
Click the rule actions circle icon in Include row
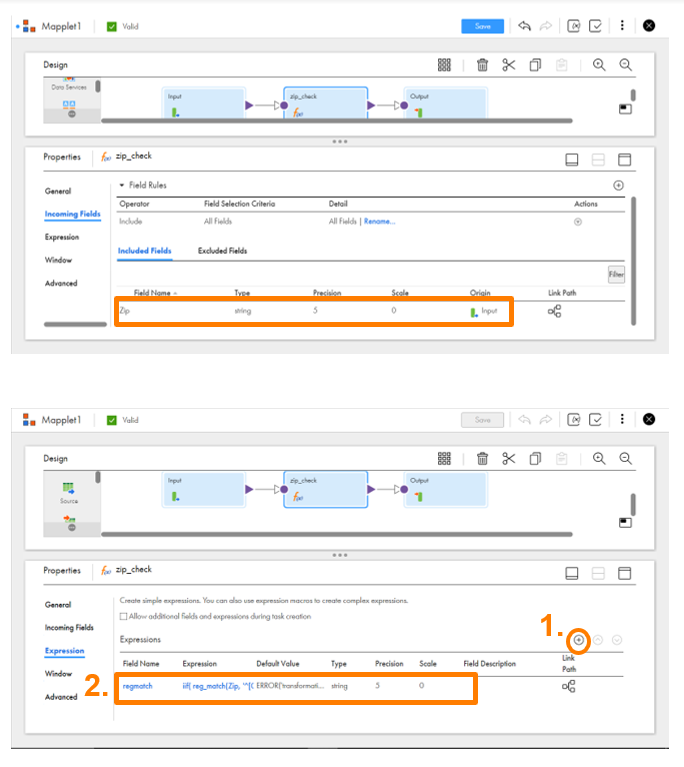click(578, 222)
